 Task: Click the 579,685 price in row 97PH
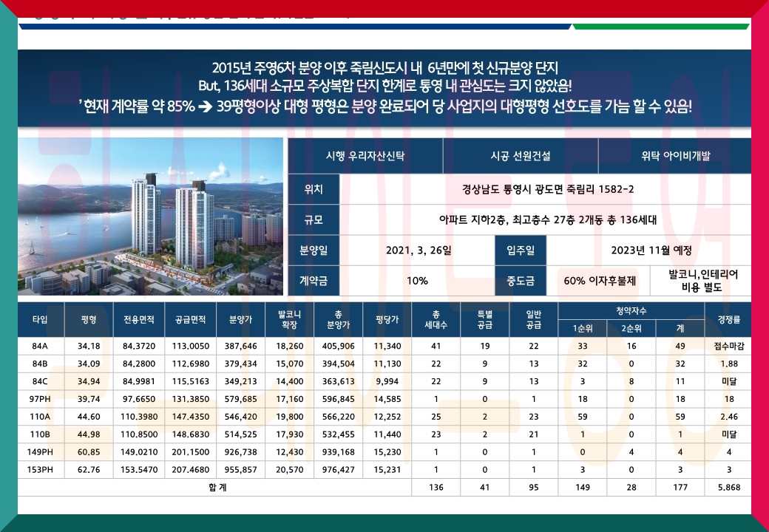(241, 399)
